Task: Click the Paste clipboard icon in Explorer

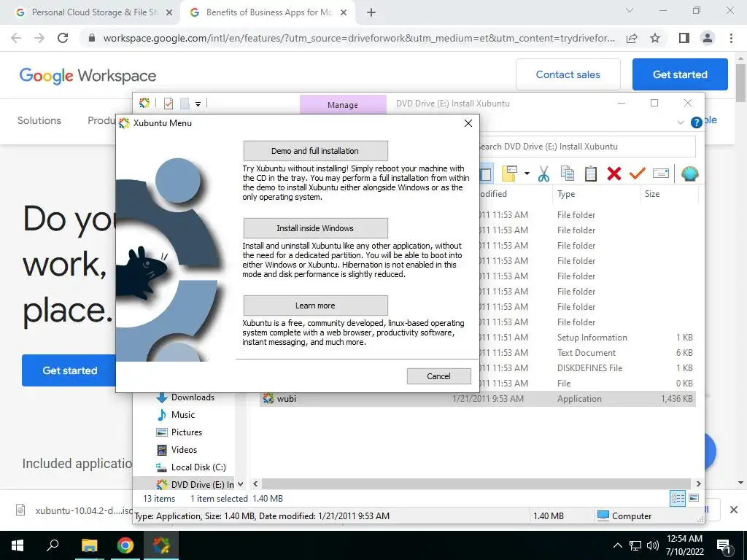Action: pyautogui.click(x=591, y=174)
